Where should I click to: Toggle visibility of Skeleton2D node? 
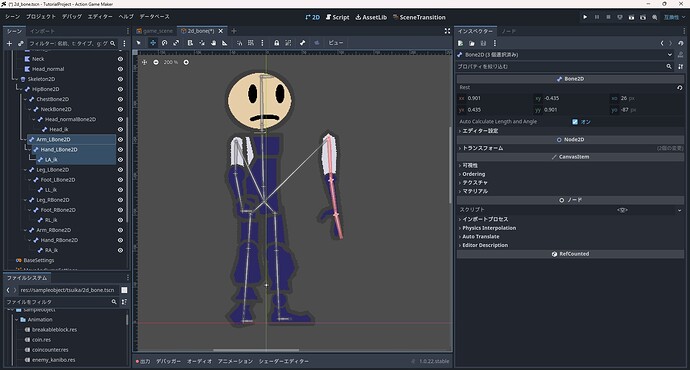coord(120,79)
